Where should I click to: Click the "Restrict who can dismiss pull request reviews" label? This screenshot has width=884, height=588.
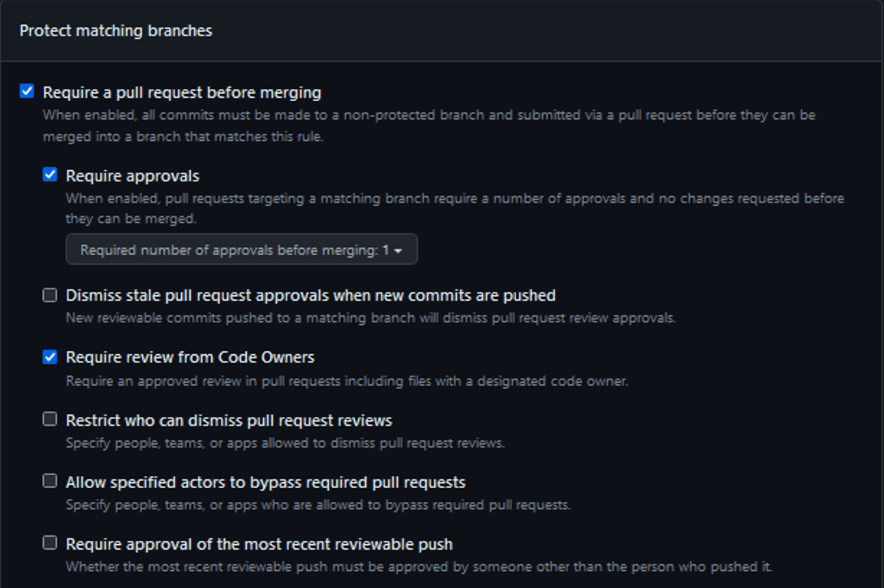pyautogui.click(x=229, y=420)
